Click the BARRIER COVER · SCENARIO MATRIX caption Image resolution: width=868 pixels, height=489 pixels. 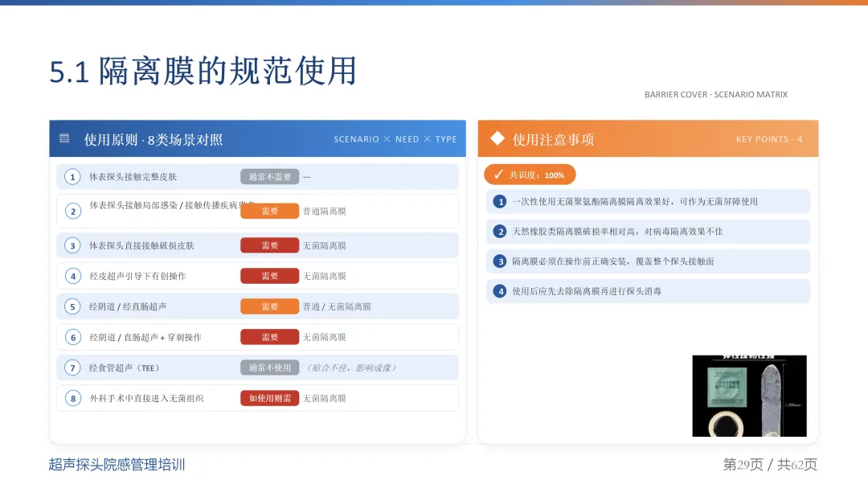[716, 95]
